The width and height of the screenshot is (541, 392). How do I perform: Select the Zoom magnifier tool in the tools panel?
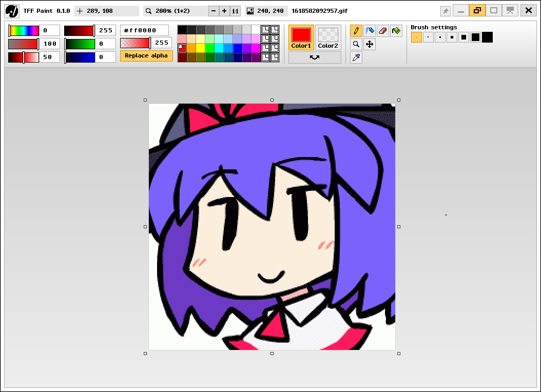click(356, 44)
